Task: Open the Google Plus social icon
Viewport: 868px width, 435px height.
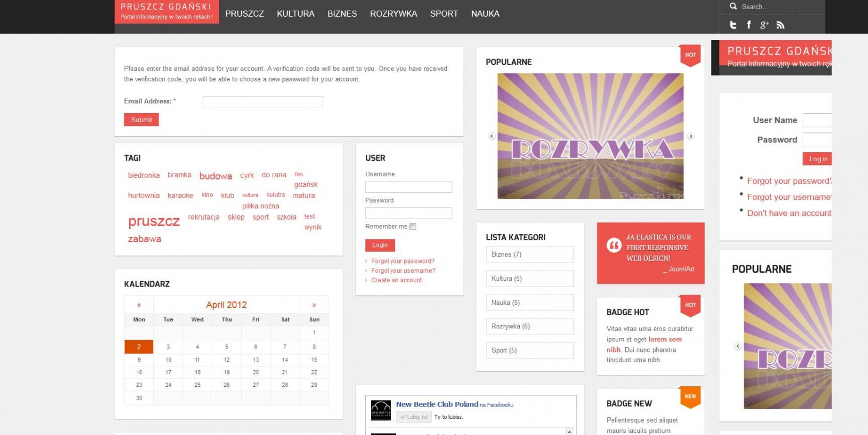Action: point(764,25)
